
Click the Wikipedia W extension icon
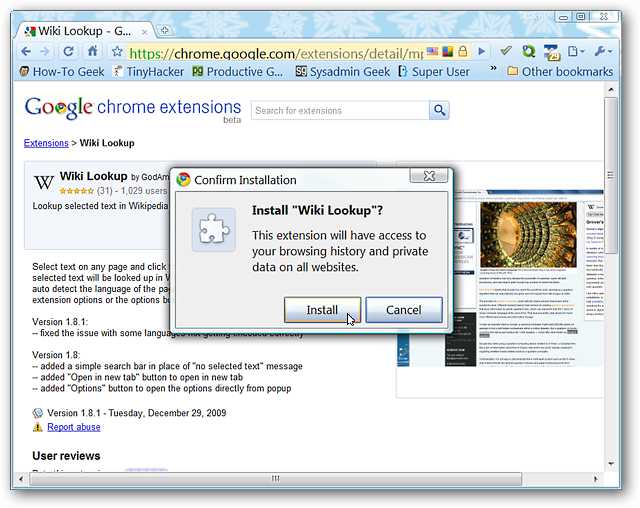[x=44, y=182]
